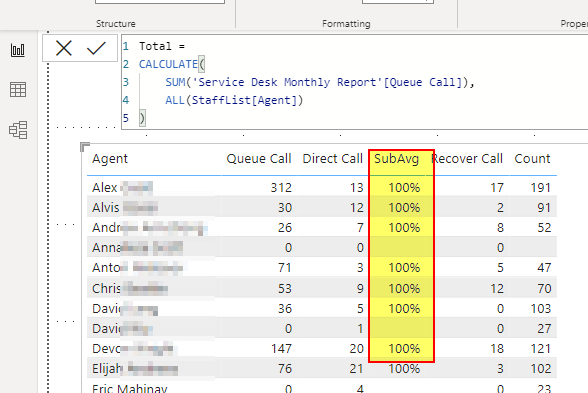
Task: Select Count value 191
Action: [x=540, y=188]
